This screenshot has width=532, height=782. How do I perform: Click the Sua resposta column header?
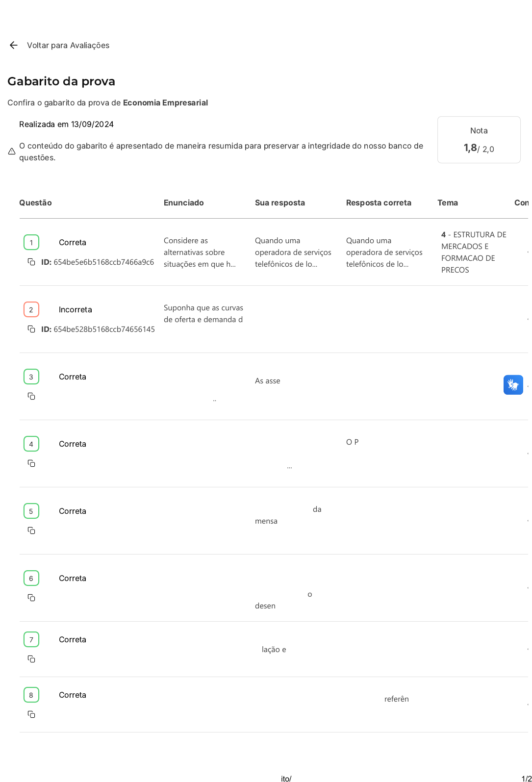[x=279, y=202]
